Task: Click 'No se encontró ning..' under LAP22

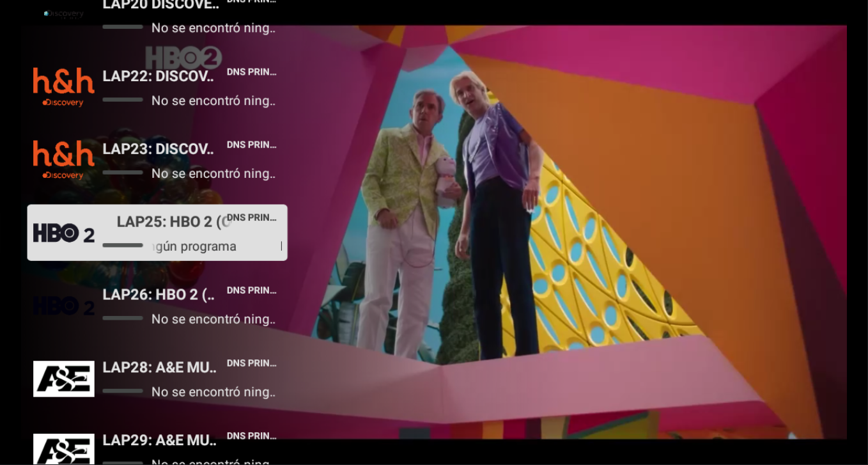Action: point(213,101)
